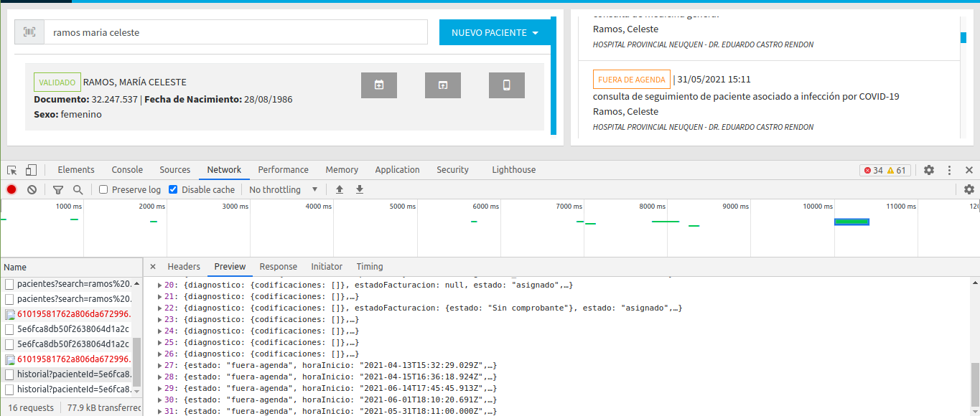
Task: Open the Performance tab
Action: (284, 170)
